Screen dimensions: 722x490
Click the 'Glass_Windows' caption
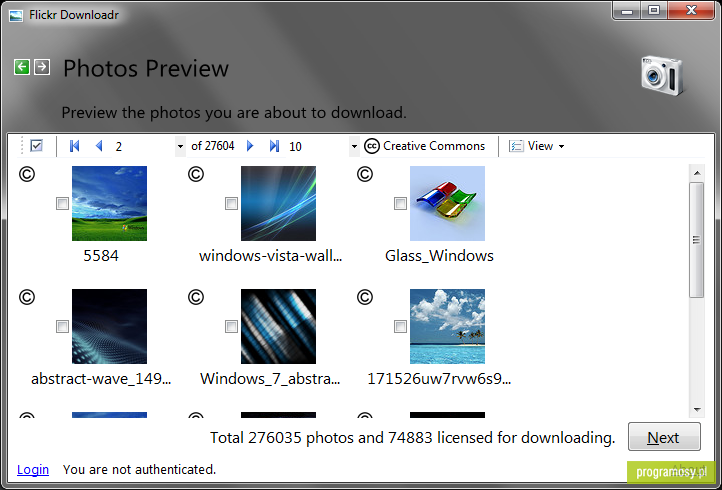[439, 256]
